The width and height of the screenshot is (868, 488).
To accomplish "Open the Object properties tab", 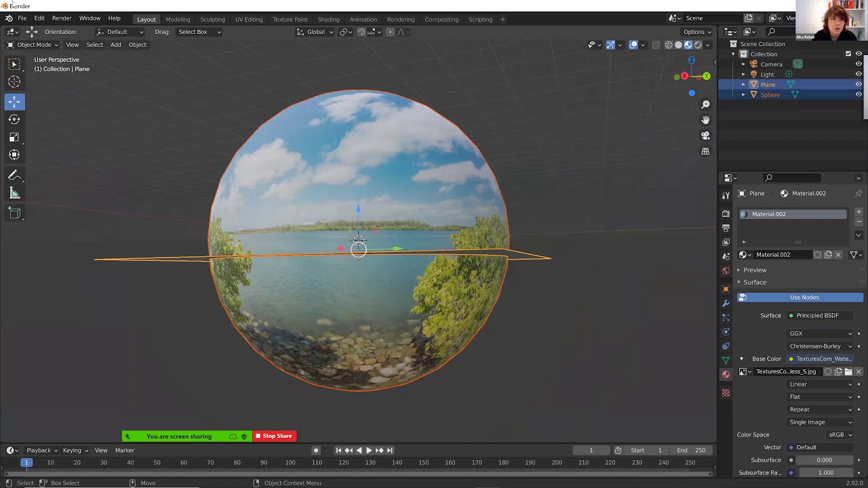I will tap(726, 289).
